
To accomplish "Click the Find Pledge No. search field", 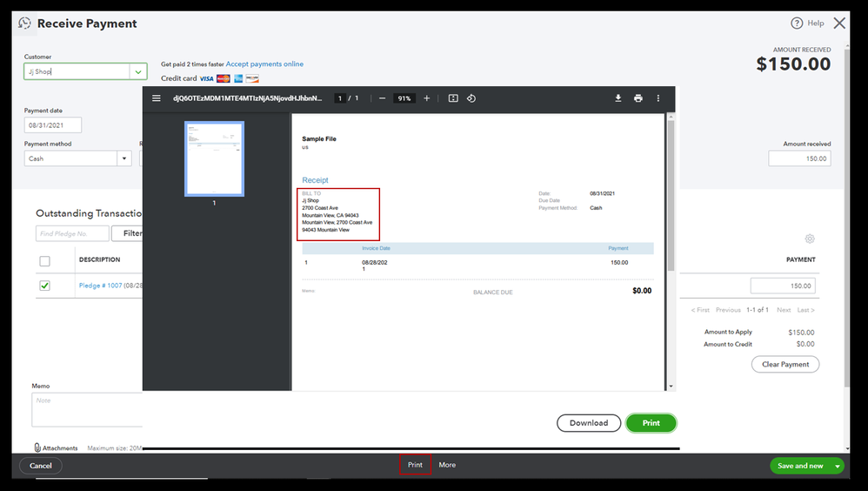I will point(72,233).
